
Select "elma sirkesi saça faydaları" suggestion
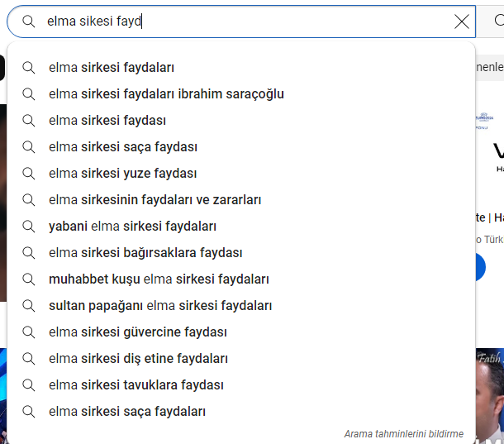point(241,411)
